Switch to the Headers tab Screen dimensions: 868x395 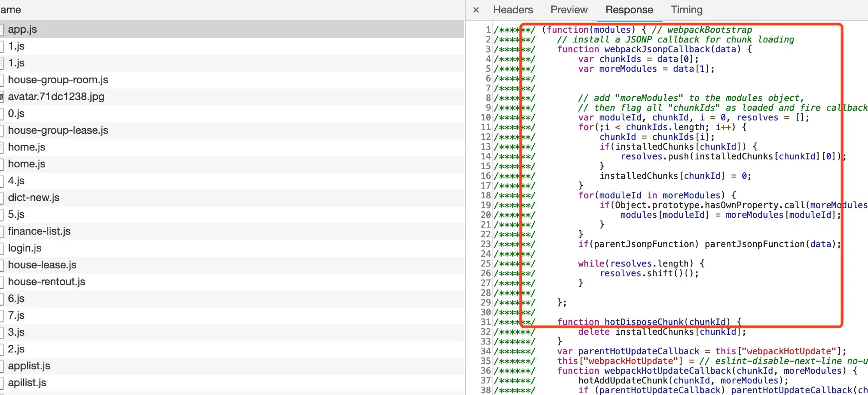[513, 10]
